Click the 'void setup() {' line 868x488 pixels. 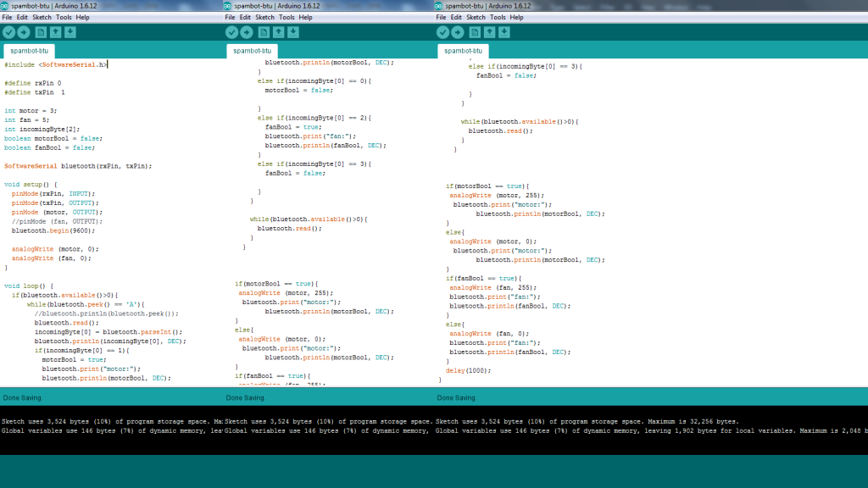tap(31, 185)
